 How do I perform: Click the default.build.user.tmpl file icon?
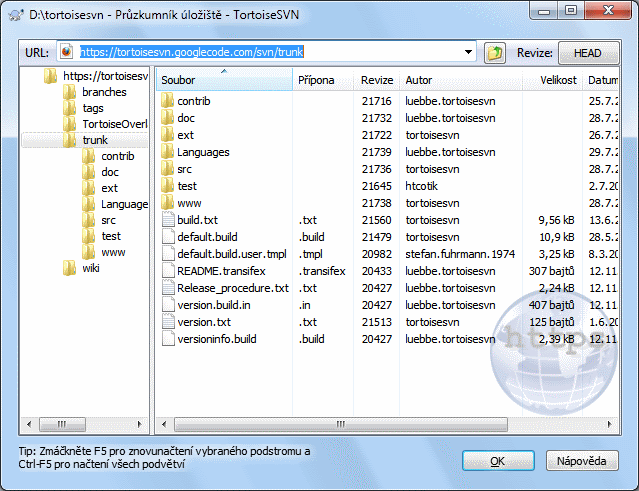(x=168, y=254)
